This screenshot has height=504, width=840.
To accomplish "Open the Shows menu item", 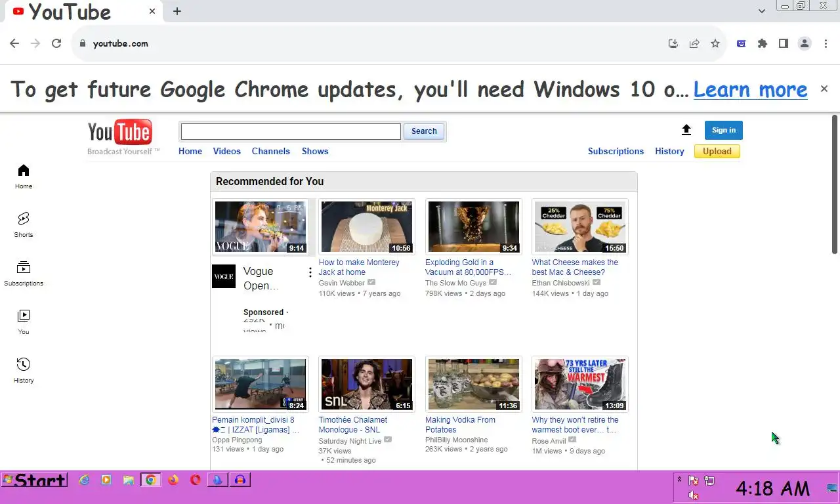I will click(315, 151).
